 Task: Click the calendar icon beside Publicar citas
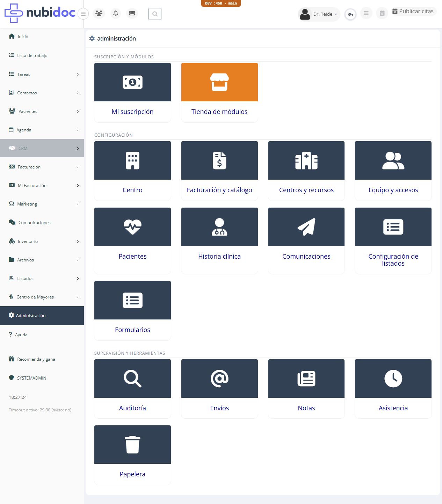coord(382,13)
